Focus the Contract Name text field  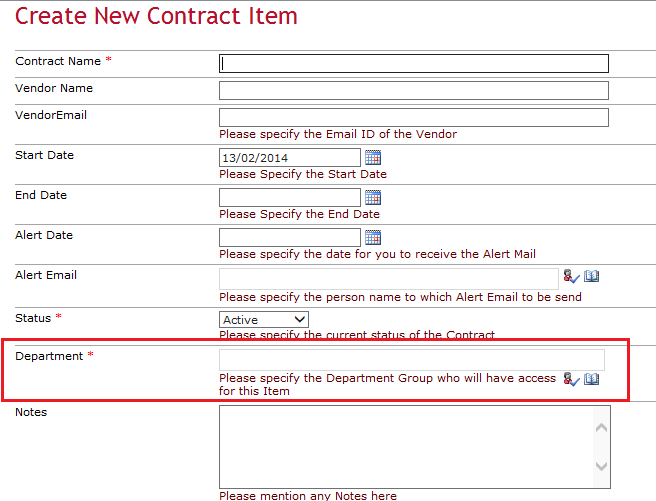[x=413, y=63]
